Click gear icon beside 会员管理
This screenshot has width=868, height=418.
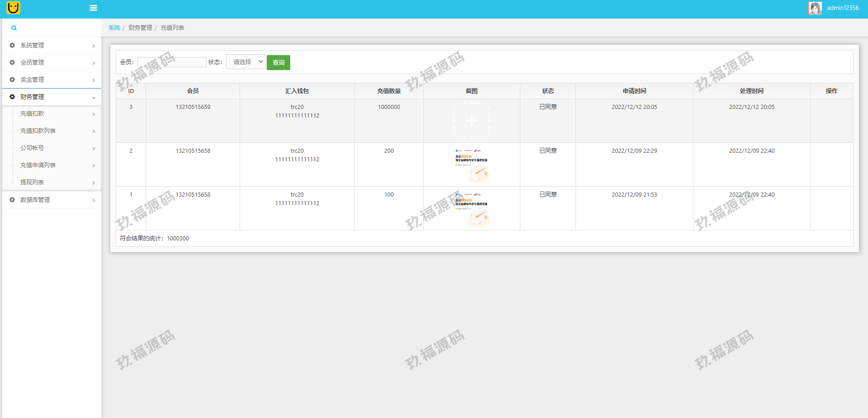tap(12, 62)
